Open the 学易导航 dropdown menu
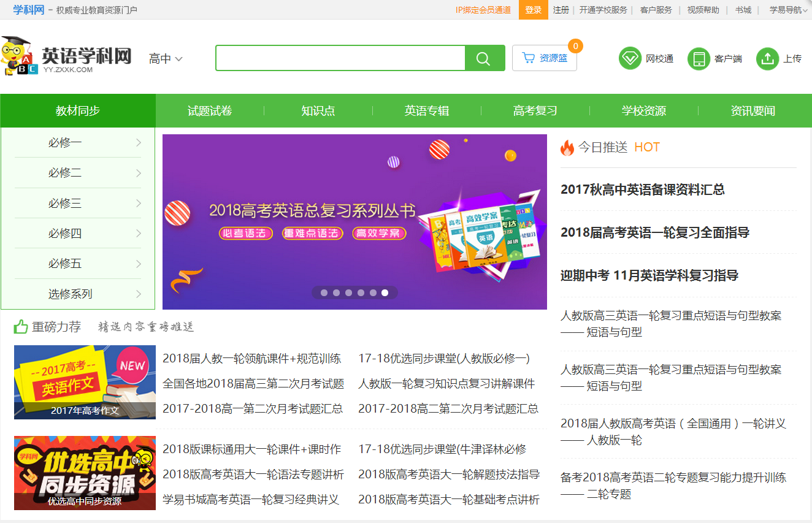This screenshot has height=523, width=812. 789,10
